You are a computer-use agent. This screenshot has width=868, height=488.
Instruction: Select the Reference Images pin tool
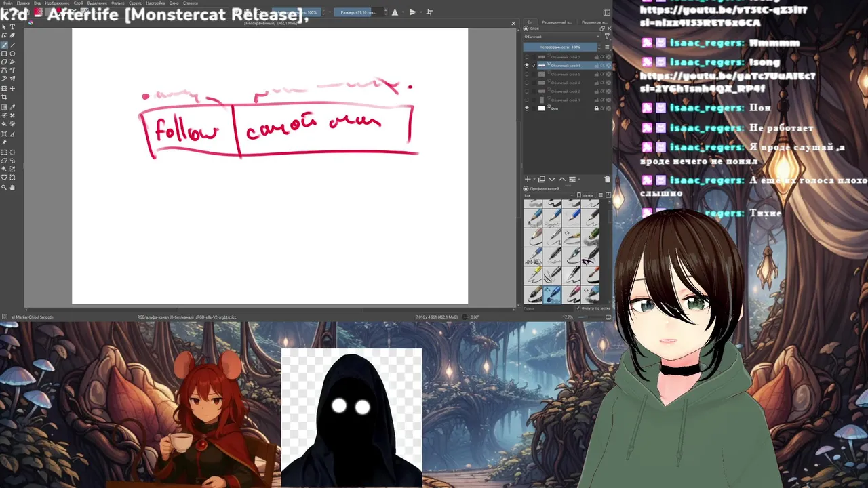point(4,142)
